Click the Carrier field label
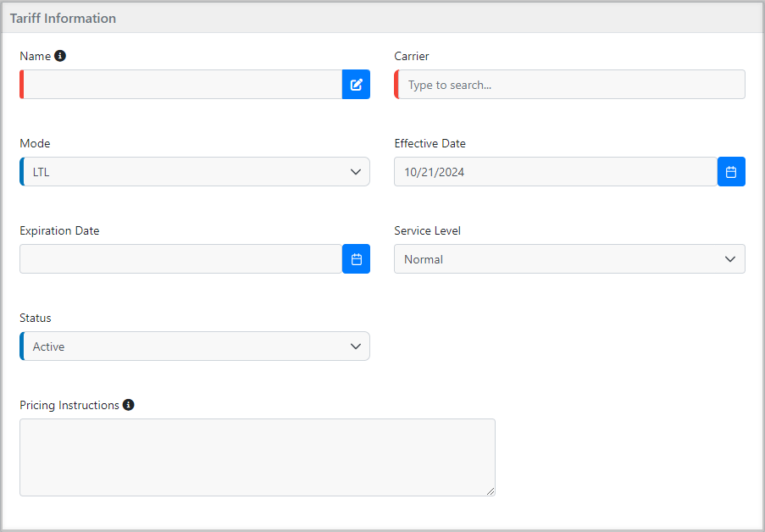765x532 pixels. coord(412,56)
